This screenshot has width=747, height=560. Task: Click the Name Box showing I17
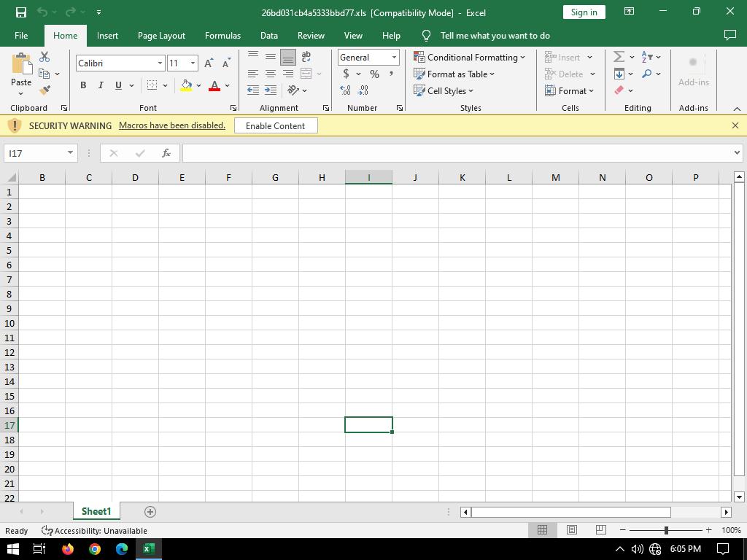coord(35,153)
